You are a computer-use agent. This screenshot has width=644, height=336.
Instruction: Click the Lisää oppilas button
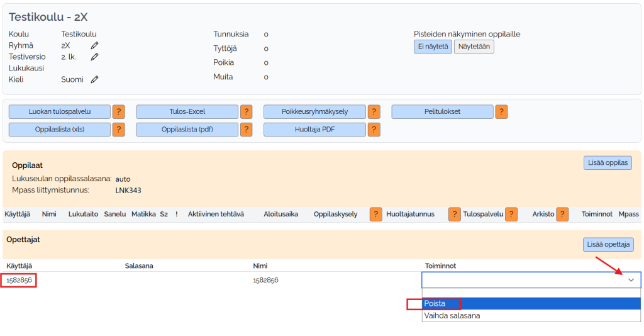608,163
